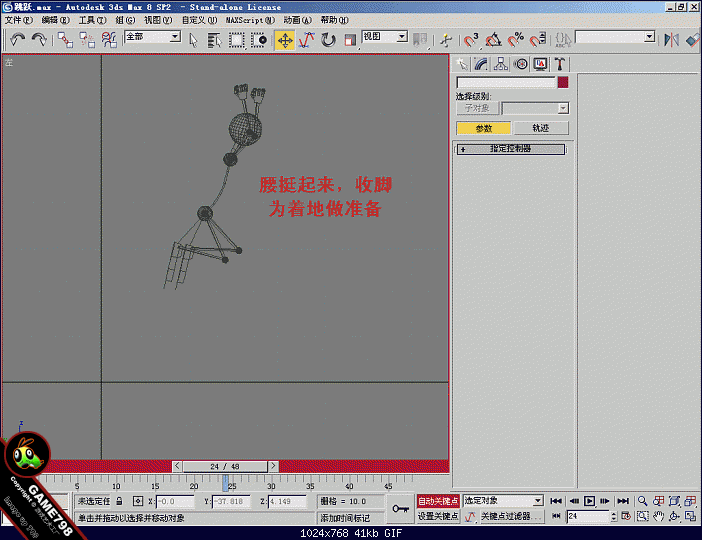The width and height of the screenshot is (702, 540).
Task: Switch to the Create panel tab icon
Action: (x=462, y=64)
